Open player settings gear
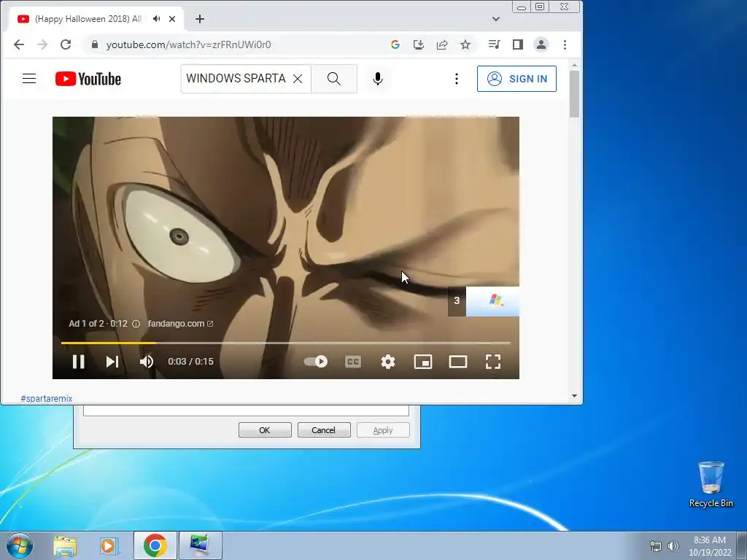747x560 pixels. click(x=388, y=362)
